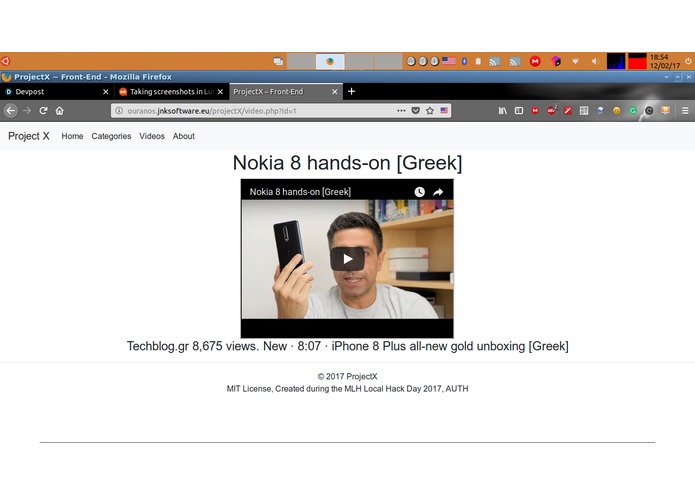Open the Videos nav link
Viewport: 695px width, 494px height.
click(152, 136)
